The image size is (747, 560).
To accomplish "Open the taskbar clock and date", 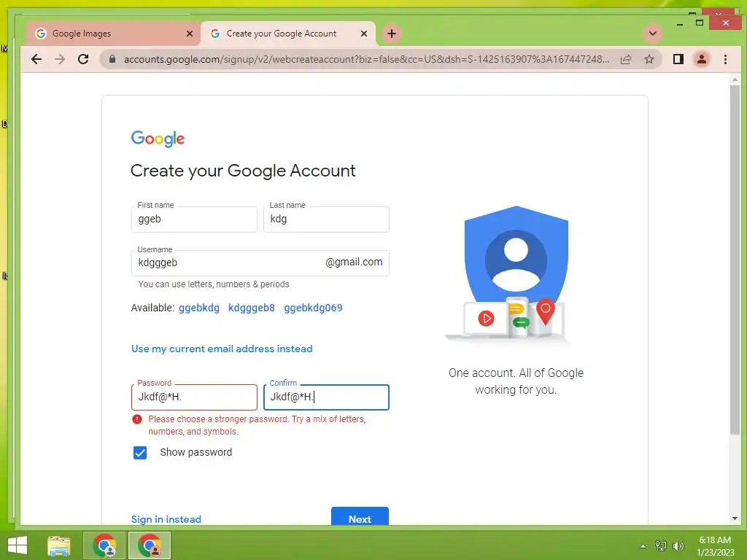I will (715, 546).
